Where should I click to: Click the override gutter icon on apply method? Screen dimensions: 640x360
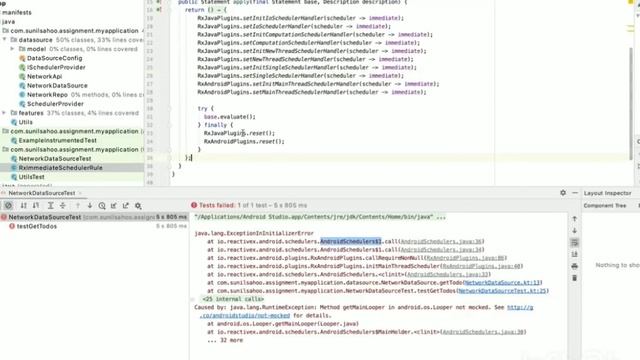pyautogui.click(x=159, y=2)
